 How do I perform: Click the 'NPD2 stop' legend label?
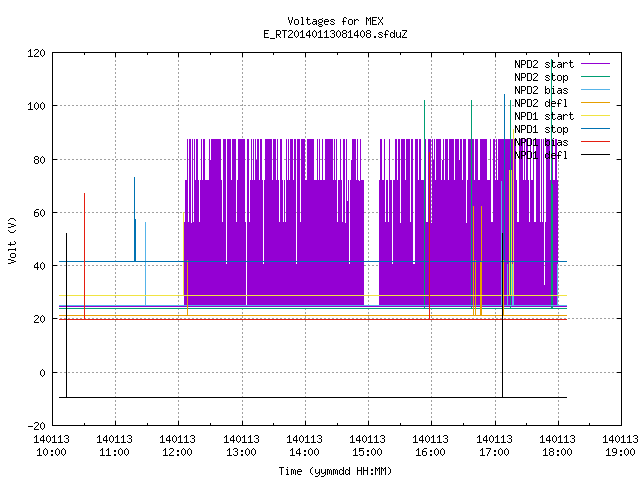(541, 77)
